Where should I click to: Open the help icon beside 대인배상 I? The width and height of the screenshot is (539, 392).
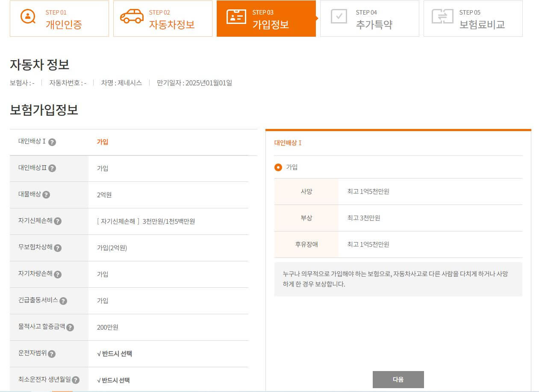[x=52, y=143]
